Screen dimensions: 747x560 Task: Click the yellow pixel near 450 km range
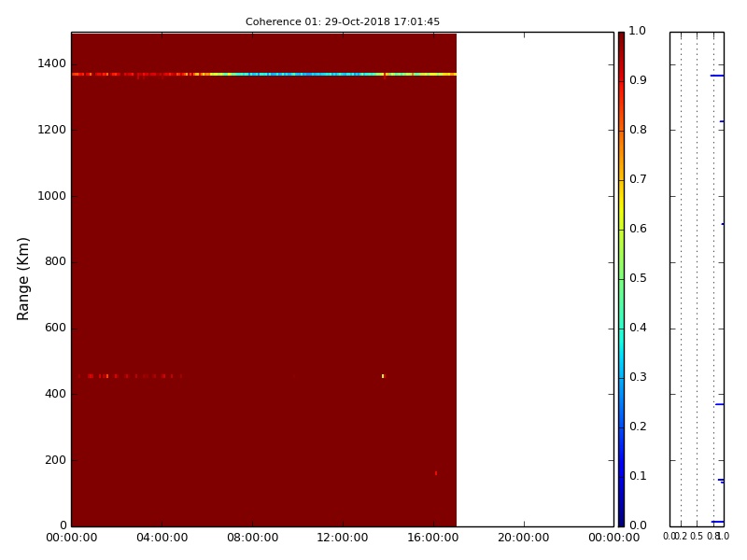(383, 376)
